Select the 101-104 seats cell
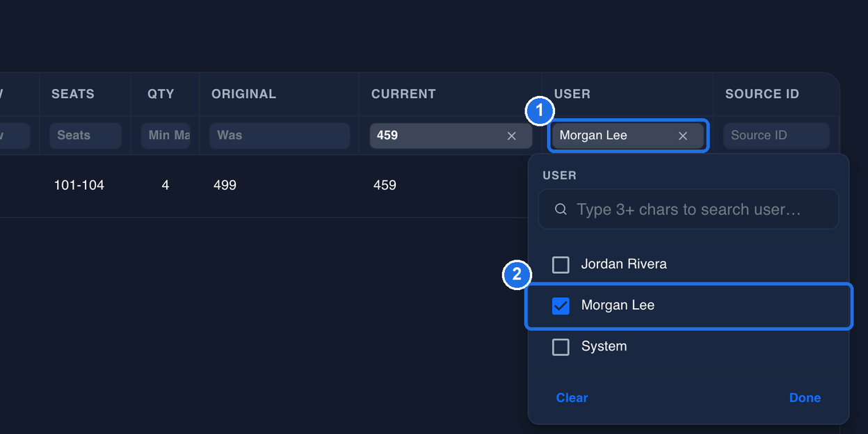This screenshot has height=434, width=868. [79, 185]
